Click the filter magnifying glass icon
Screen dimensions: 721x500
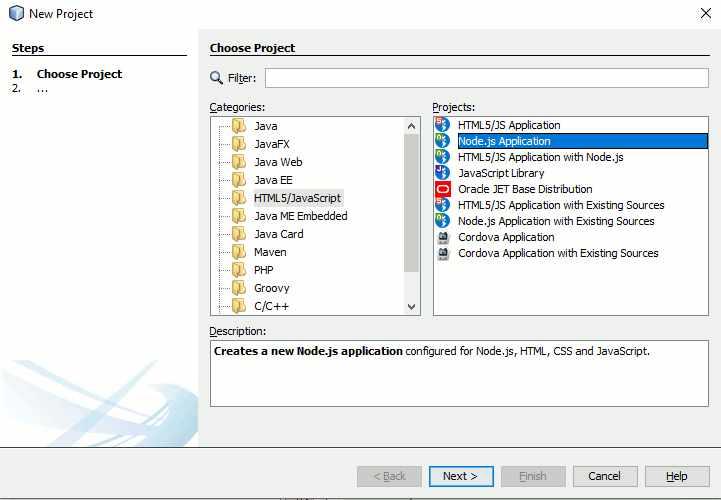click(216, 78)
